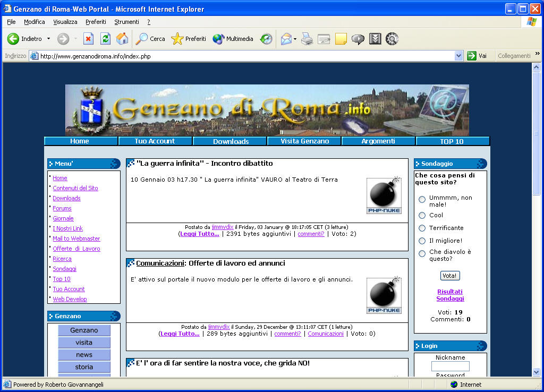Submit the poll with the Vota! button
This screenshot has height=392, width=544.
click(x=450, y=276)
